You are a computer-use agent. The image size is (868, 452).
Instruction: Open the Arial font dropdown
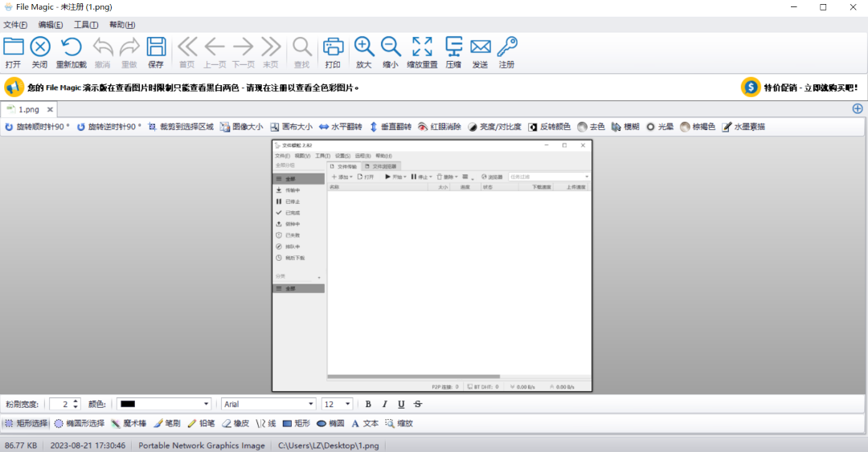(x=311, y=404)
